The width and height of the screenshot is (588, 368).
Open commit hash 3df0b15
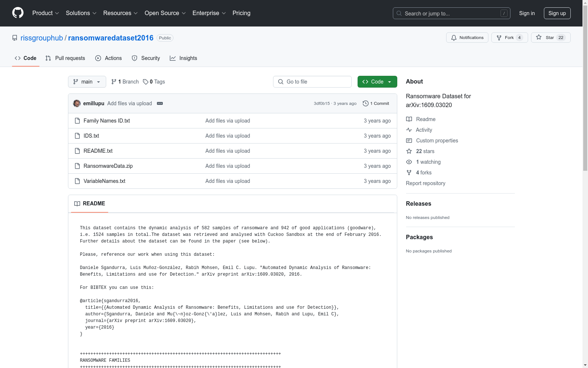(322, 103)
